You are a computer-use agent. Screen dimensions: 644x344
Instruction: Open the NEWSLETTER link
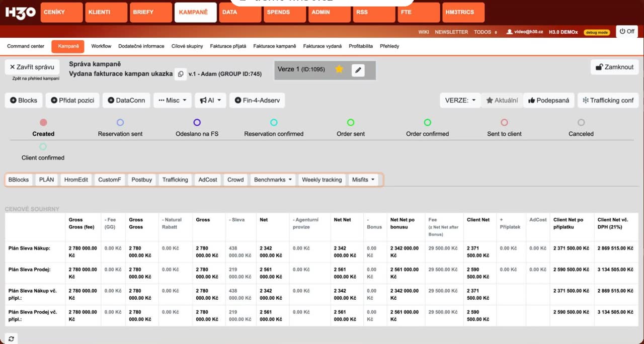[451, 32]
